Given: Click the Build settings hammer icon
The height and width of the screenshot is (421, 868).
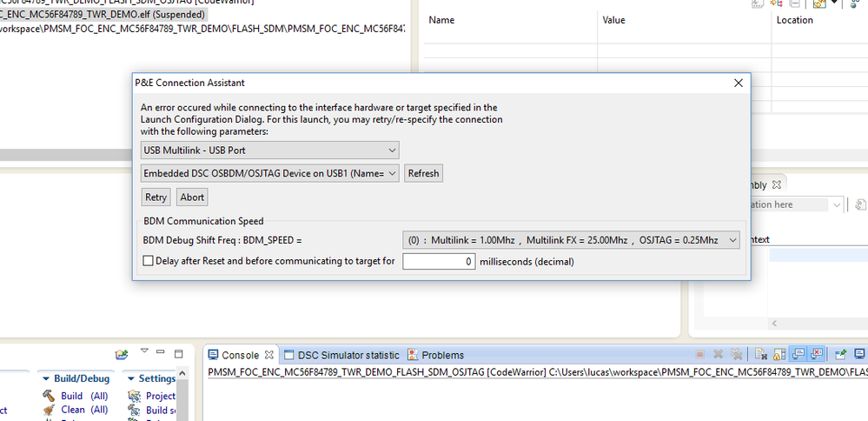Looking at the screenshot, I should [134, 411].
